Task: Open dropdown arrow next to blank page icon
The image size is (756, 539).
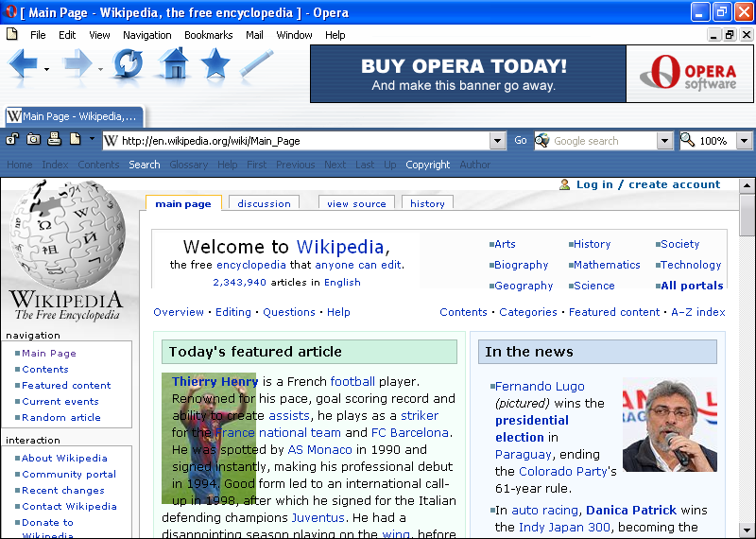Action: (x=92, y=139)
